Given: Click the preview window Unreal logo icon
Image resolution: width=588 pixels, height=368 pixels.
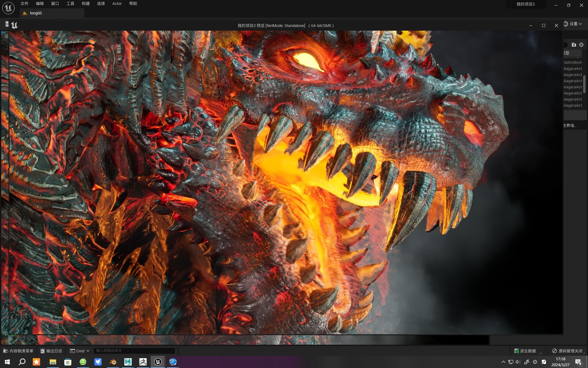Looking at the screenshot, I should (14, 25).
